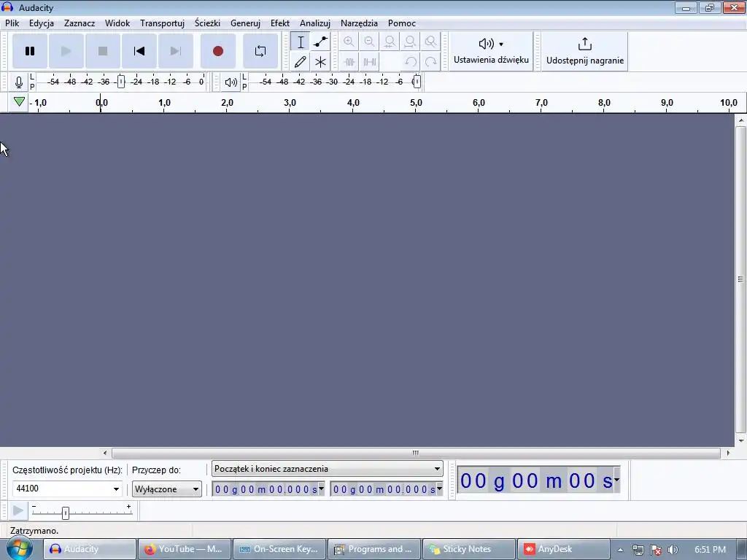Click the Play transport button
Image resolution: width=747 pixels, height=560 pixels.
(66, 51)
